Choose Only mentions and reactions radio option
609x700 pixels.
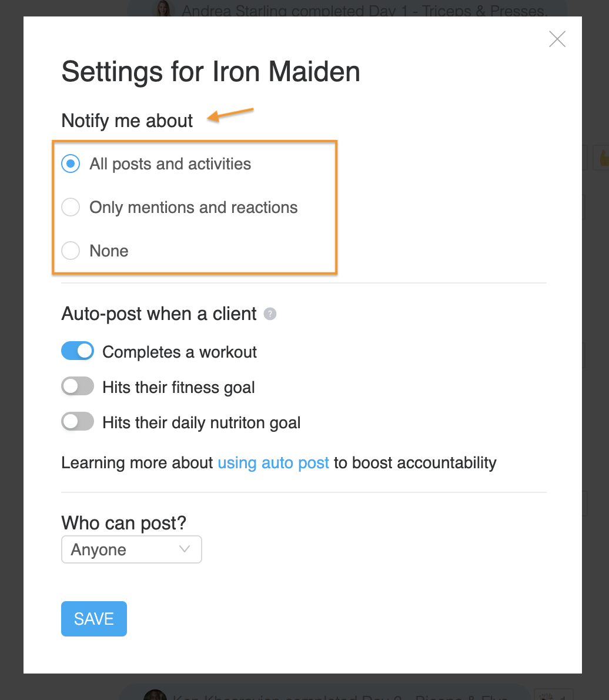coord(71,207)
